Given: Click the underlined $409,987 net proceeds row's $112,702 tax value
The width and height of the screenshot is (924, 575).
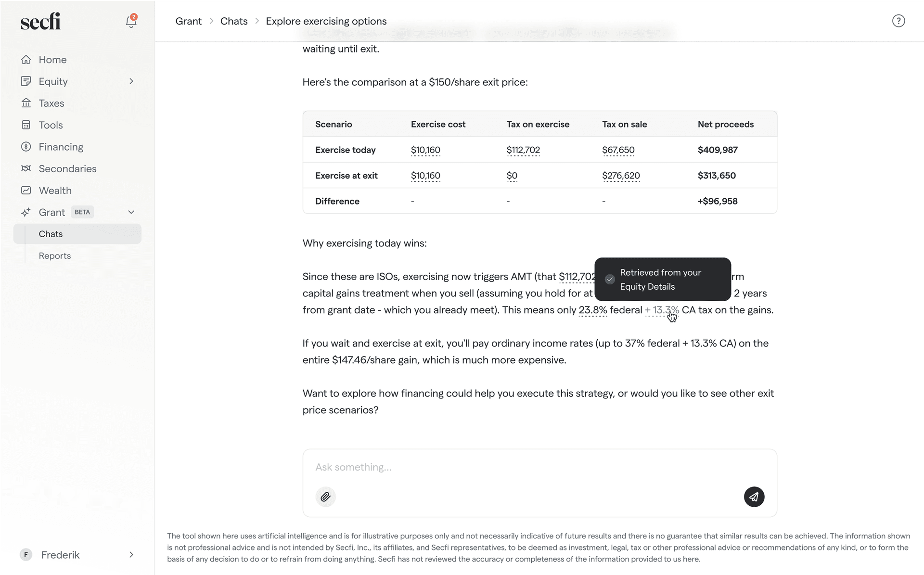Looking at the screenshot, I should click(523, 150).
